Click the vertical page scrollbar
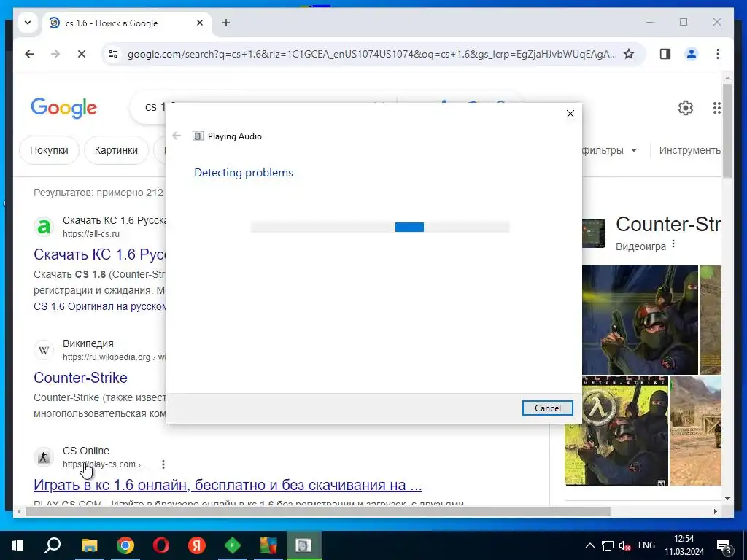Screen dimensions: 747x560 [727, 131]
